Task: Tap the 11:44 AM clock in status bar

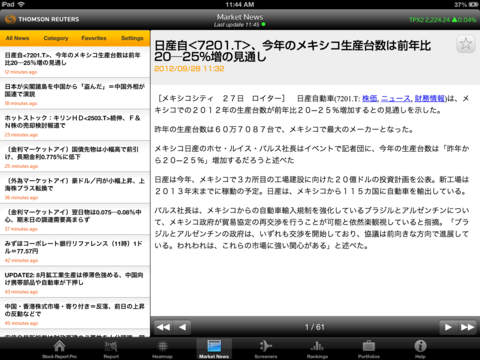Action: (x=240, y=4)
